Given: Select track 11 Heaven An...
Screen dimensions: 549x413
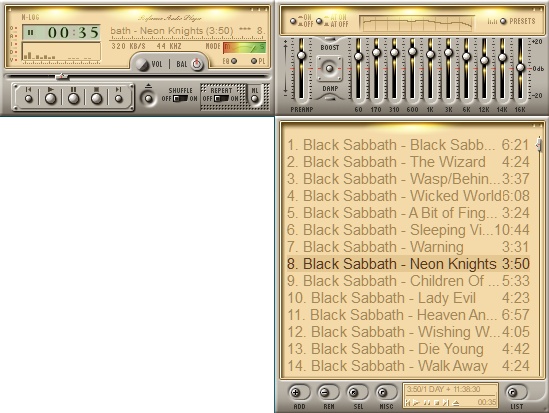Looking at the screenshot, I should (x=408, y=315).
